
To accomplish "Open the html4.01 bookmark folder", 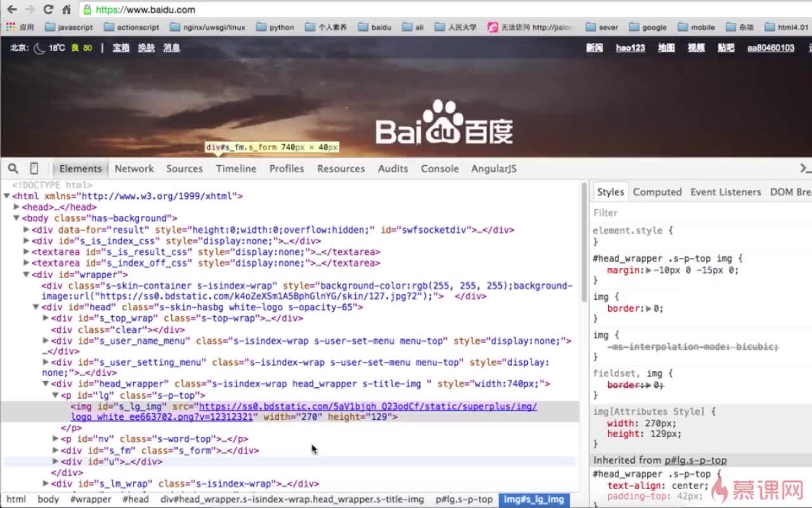I will [x=787, y=27].
